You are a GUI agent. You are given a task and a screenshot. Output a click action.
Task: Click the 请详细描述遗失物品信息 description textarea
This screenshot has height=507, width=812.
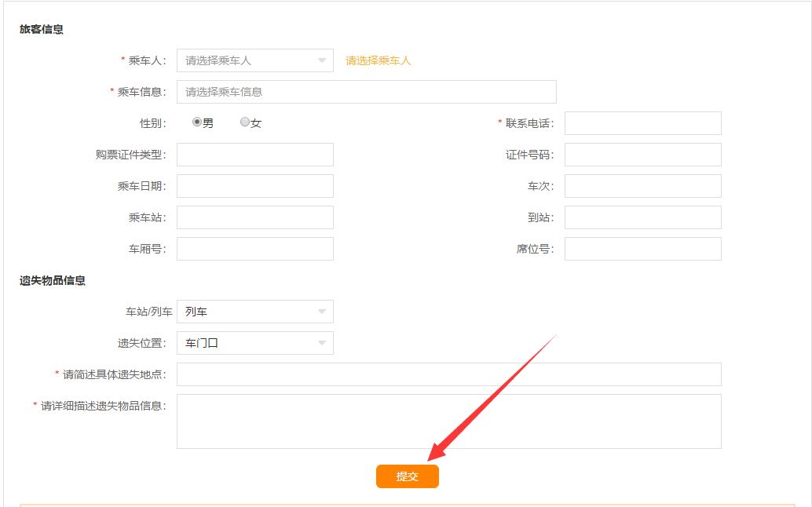click(448, 420)
